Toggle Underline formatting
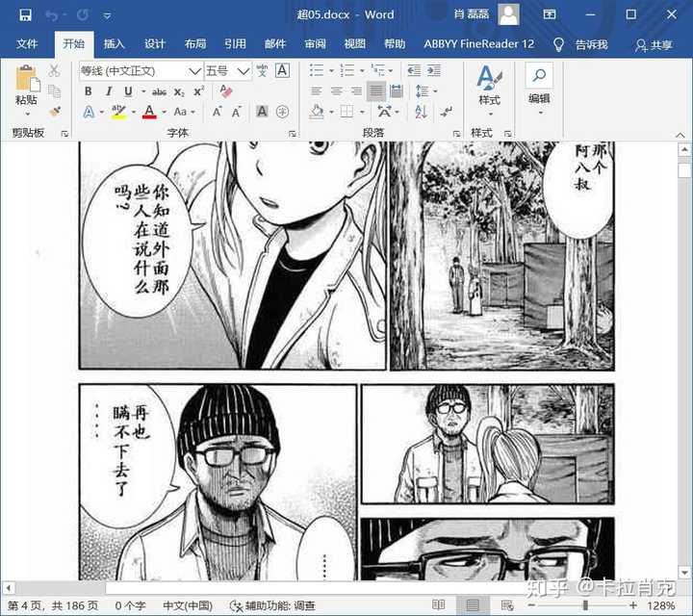The image size is (693, 616). tap(128, 91)
